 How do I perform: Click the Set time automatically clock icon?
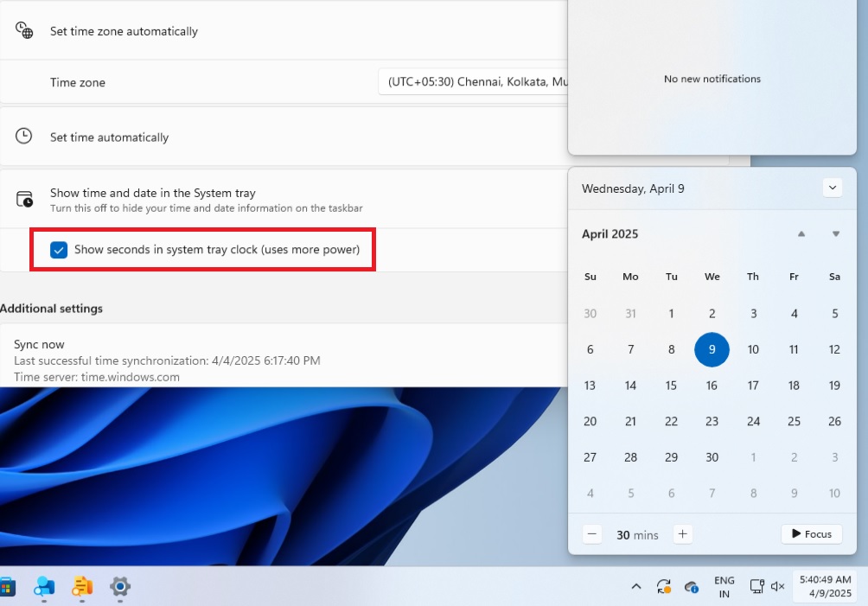[23, 136]
